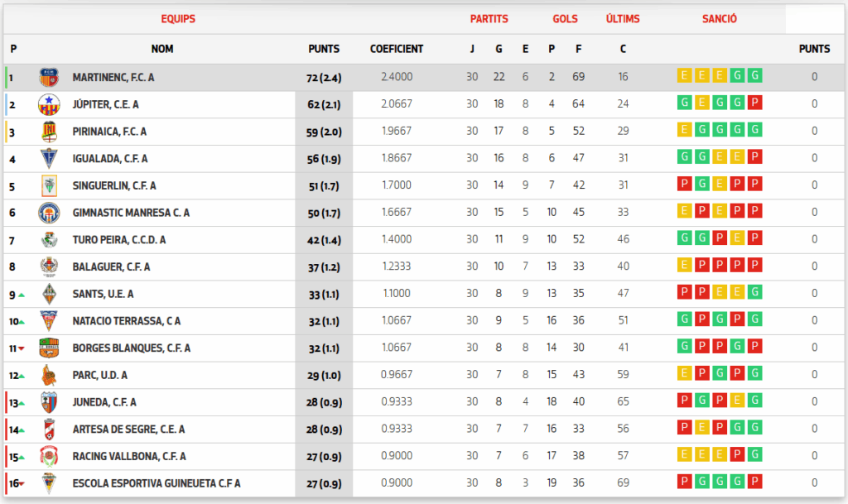Click Martinenc's first yellow E result badge

point(684,76)
